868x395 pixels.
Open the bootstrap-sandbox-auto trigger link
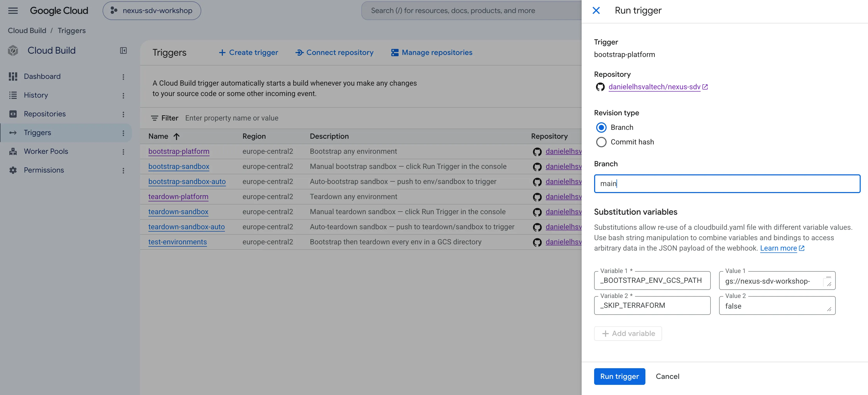click(187, 182)
